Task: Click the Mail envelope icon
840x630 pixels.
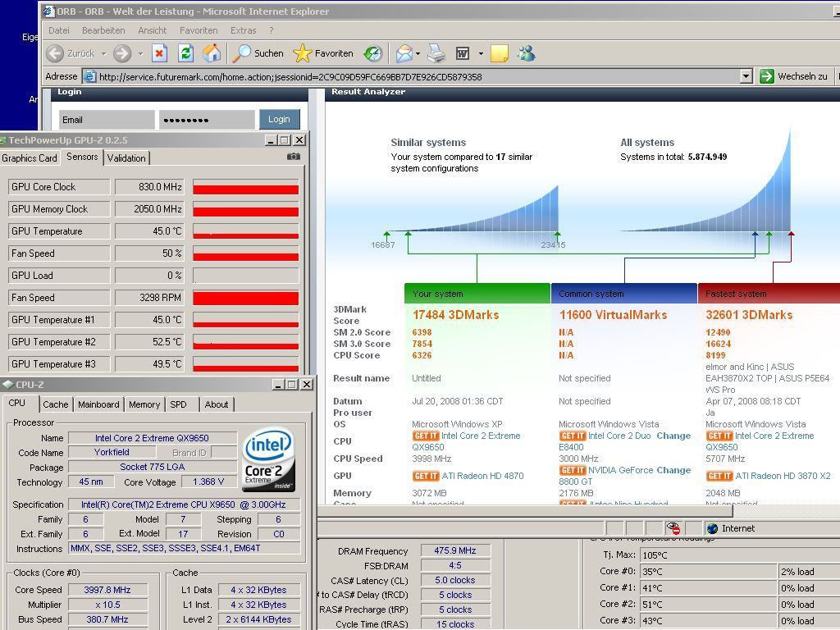Action: coord(404,53)
